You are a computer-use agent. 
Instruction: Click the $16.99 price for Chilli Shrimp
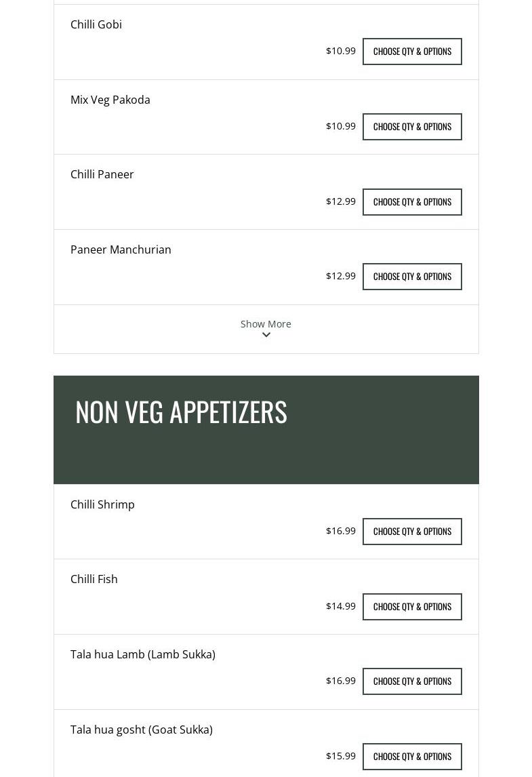coord(340,531)
